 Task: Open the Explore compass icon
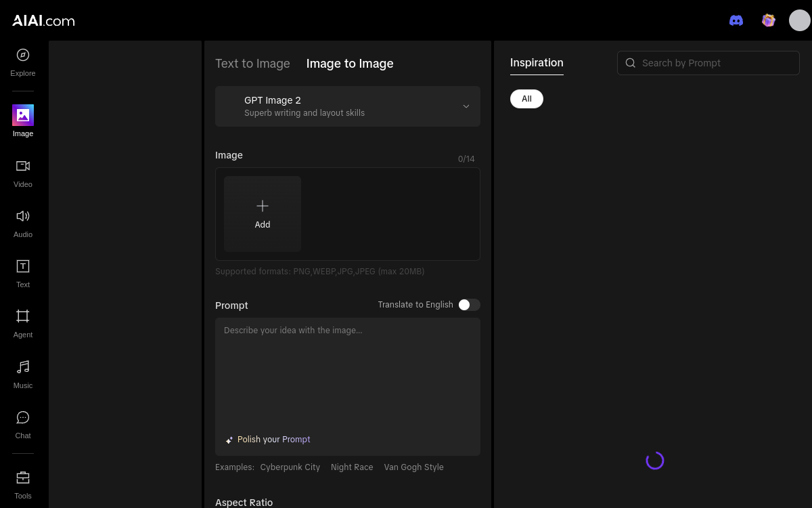coord(23,55)
